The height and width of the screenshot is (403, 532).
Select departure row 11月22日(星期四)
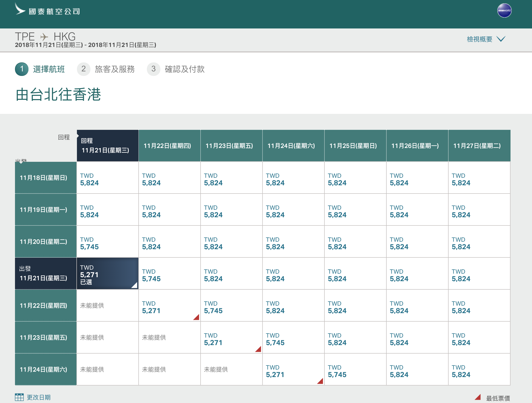pyautogui.click(x=46, y=305)
